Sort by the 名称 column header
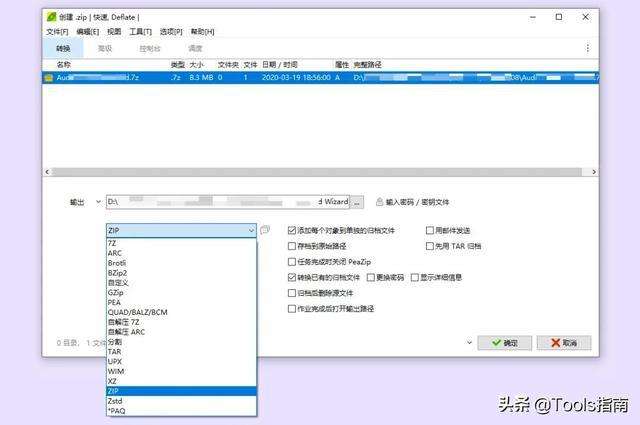 click(63, 65)
